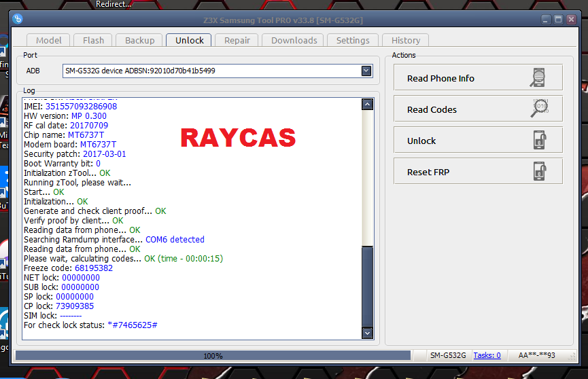
Task: Click the IMEI value 351557093286908
Action: click(81, 107)
